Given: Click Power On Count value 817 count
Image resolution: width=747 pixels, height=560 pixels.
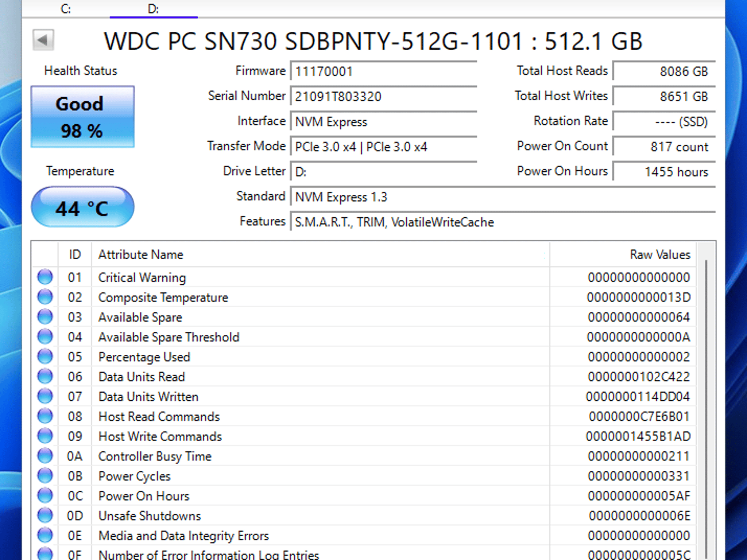Looking at the screenshot, I should coord(664,147).
